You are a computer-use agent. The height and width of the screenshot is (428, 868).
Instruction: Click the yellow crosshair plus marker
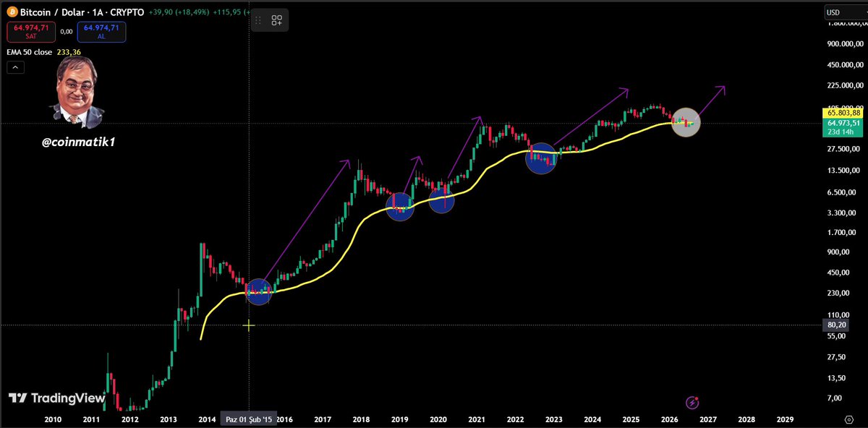coord(249,326)
